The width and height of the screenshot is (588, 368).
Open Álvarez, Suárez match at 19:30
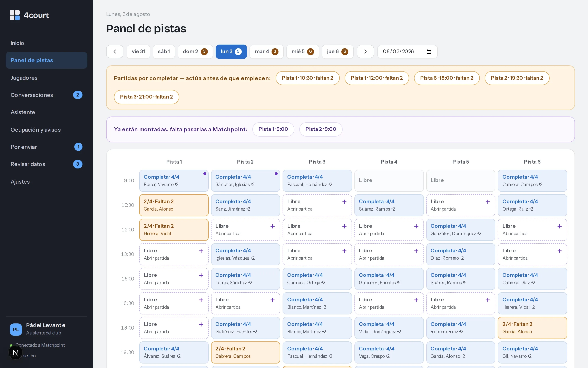click(174, 352)
